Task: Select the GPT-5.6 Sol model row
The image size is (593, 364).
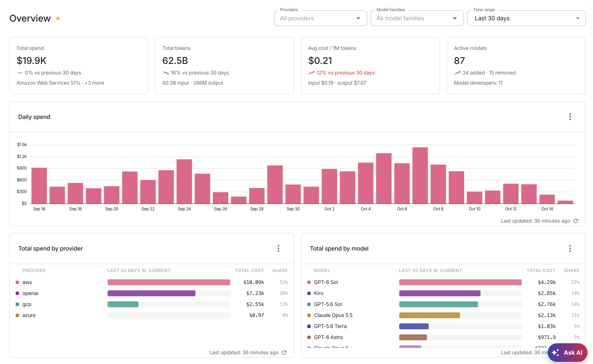Action: 443,304
